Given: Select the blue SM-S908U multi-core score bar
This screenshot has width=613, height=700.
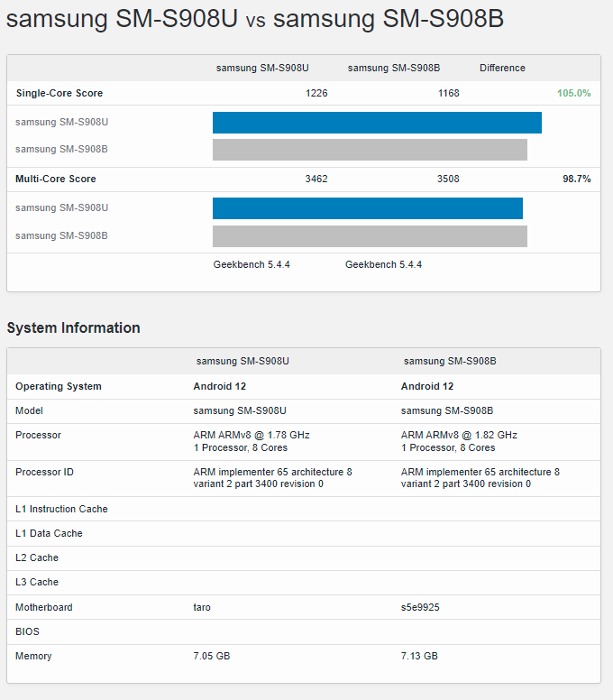Looking at the screenshot, I should tap(368, 208).
